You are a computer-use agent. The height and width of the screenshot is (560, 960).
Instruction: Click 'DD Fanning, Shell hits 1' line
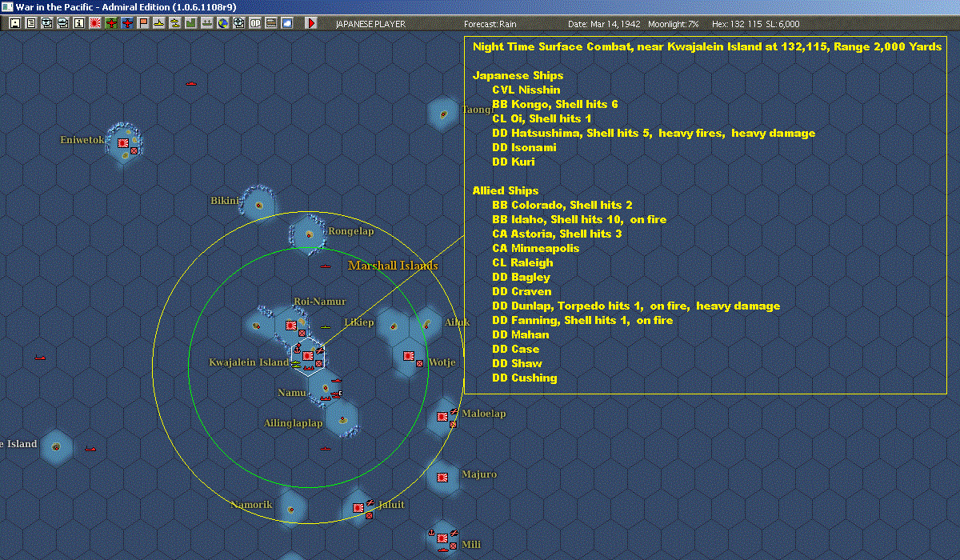[x=582, y=320]
